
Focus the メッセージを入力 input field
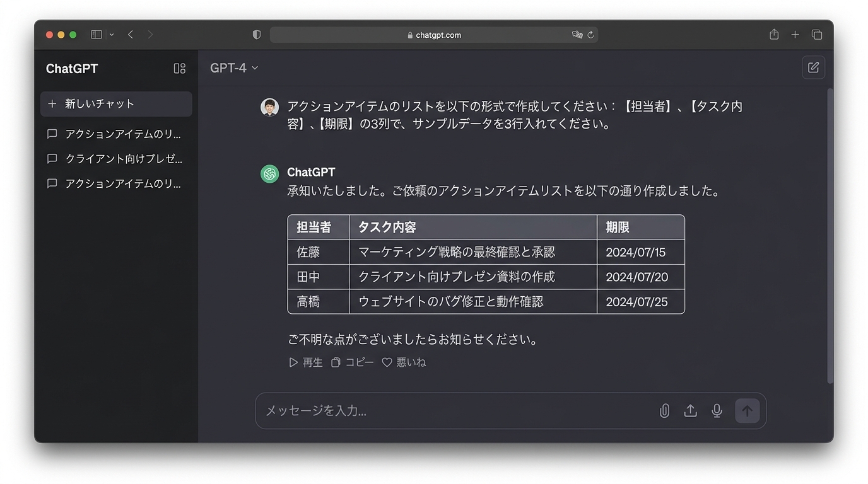click(x=454, y=411)
